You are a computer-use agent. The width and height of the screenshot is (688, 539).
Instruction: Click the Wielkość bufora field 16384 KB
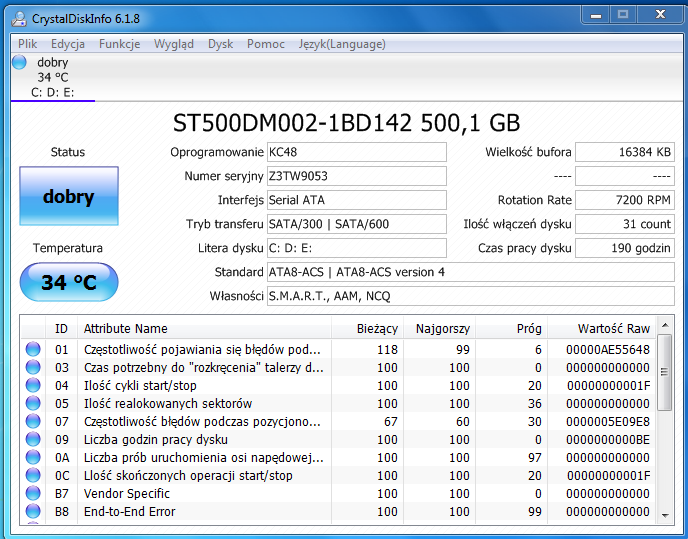pos(625,152)
